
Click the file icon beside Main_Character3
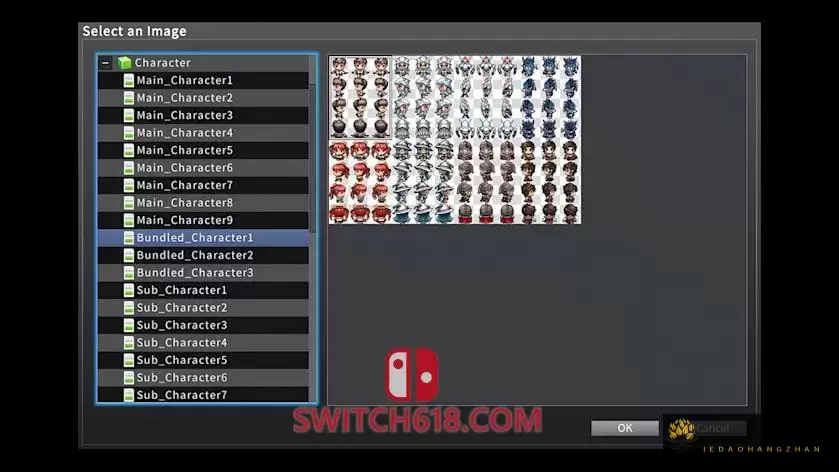[x=128, y=115]
